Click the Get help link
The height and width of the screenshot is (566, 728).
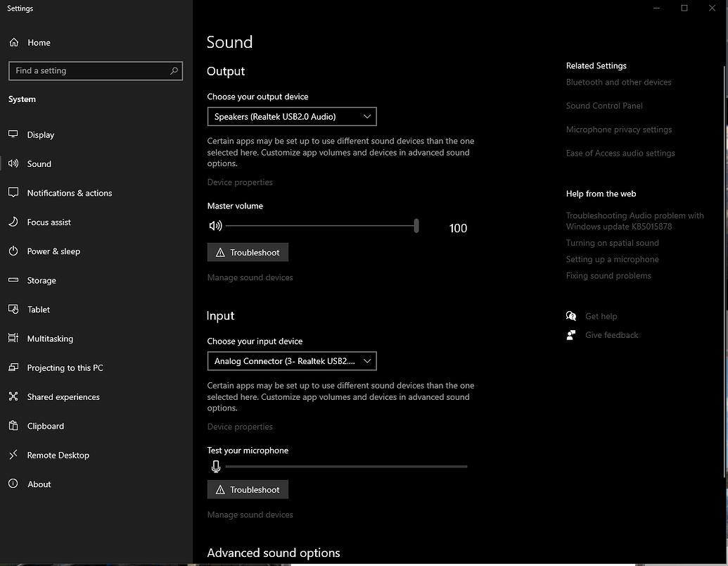[x=601, y=317]
